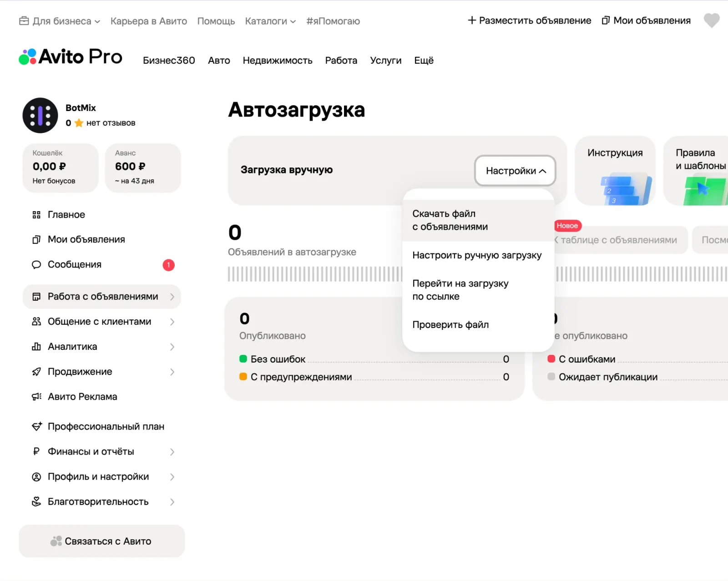Click Разместить объявление link
The height and width of the screenshot is (581, 728).
pyautogui.click(x=529, y=20)
